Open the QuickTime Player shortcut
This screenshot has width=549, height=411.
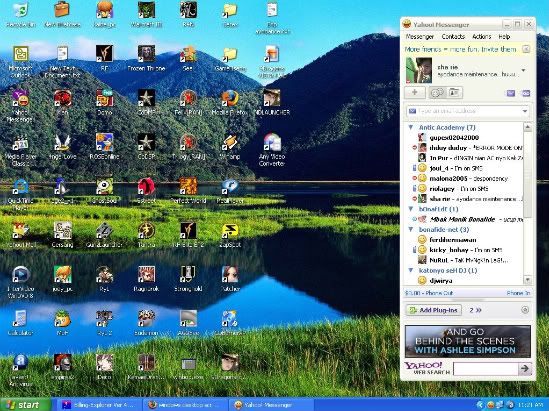(x=20, y=194)
